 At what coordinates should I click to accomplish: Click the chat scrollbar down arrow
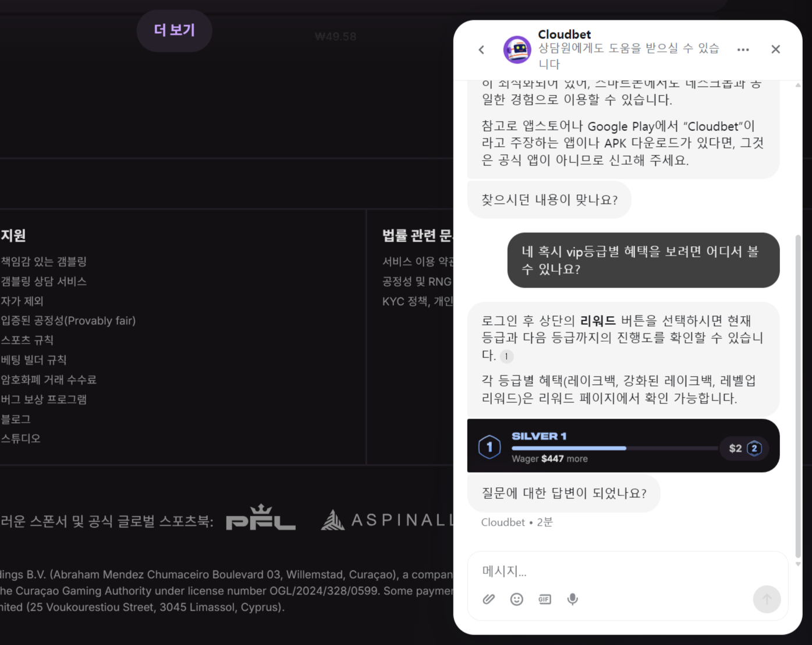pyautogui.click(x=798, y=564)
